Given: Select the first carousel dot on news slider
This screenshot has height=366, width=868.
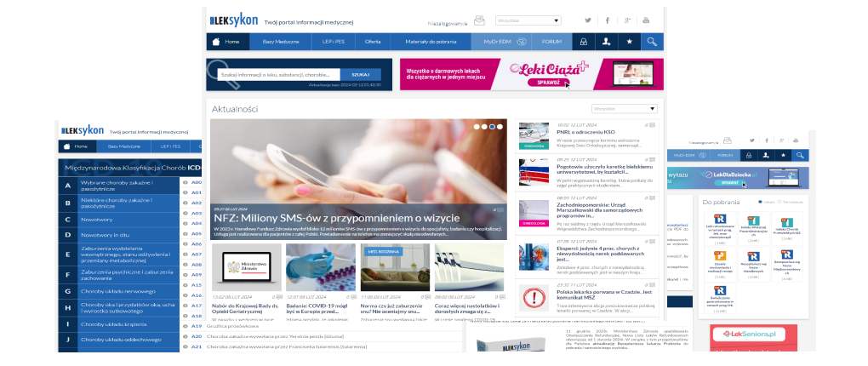Looking at the screenshot, I should click(x=477, y=126).
